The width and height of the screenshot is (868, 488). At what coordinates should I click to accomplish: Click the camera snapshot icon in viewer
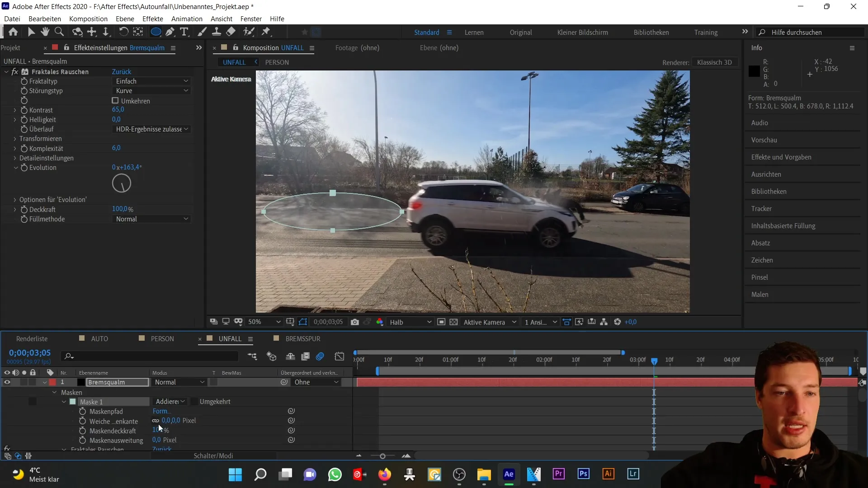355,322
